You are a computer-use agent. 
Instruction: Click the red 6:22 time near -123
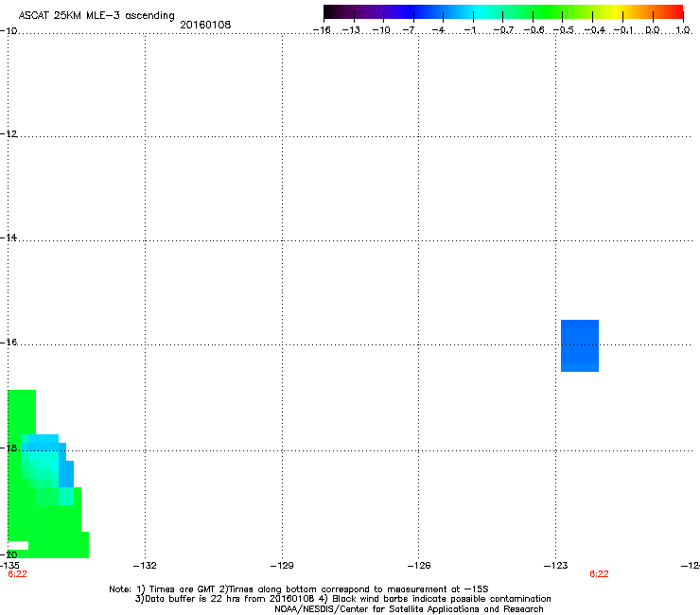pyautogui.click(x=599, y=574)
